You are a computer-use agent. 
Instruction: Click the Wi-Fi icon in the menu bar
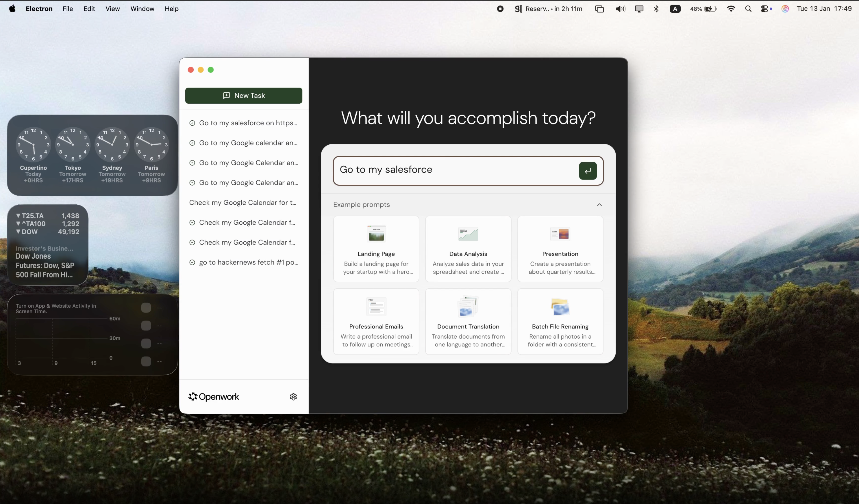(731, 8)
